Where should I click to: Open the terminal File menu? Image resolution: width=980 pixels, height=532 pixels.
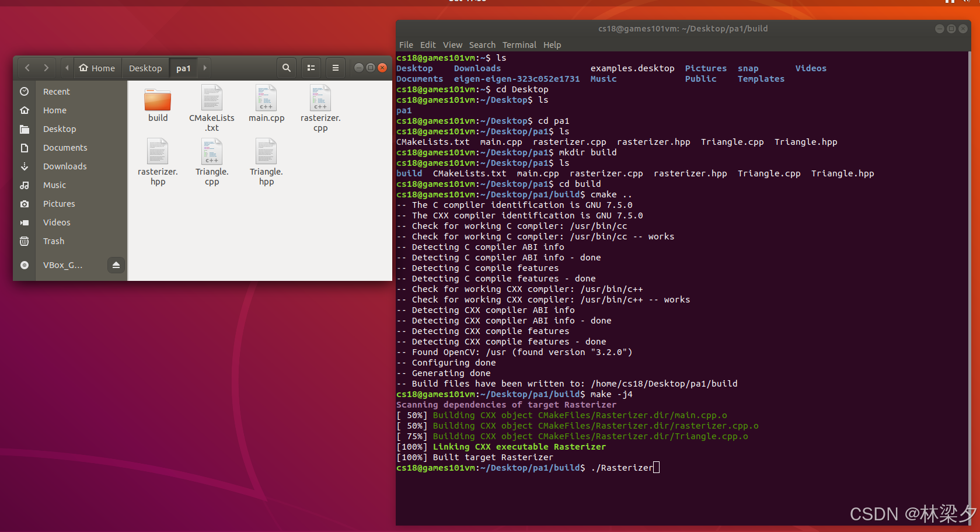tap(406, 45)
